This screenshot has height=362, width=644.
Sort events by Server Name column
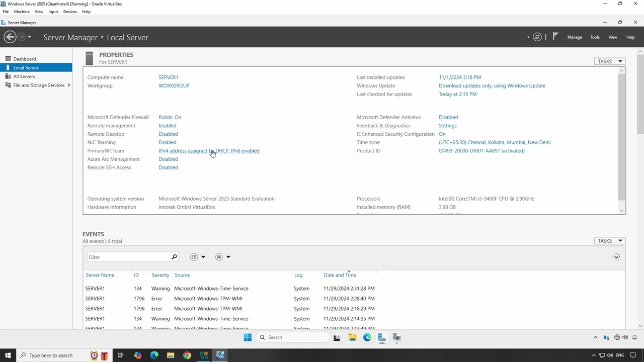click(100, 275)
